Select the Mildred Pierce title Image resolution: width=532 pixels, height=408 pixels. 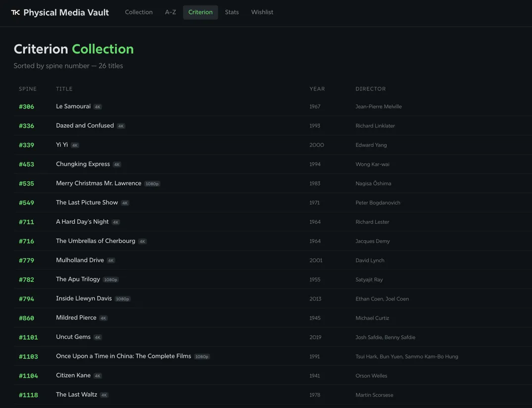coord(76,318)
